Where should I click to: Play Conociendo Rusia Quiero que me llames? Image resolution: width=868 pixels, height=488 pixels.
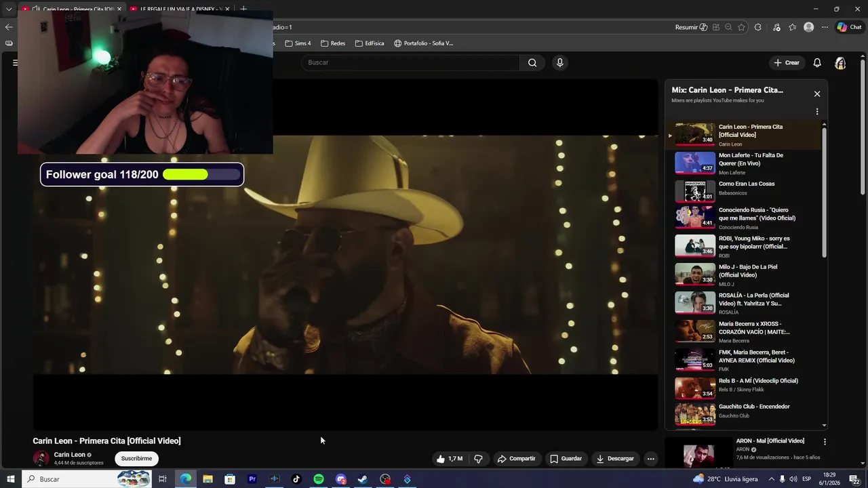743,218
